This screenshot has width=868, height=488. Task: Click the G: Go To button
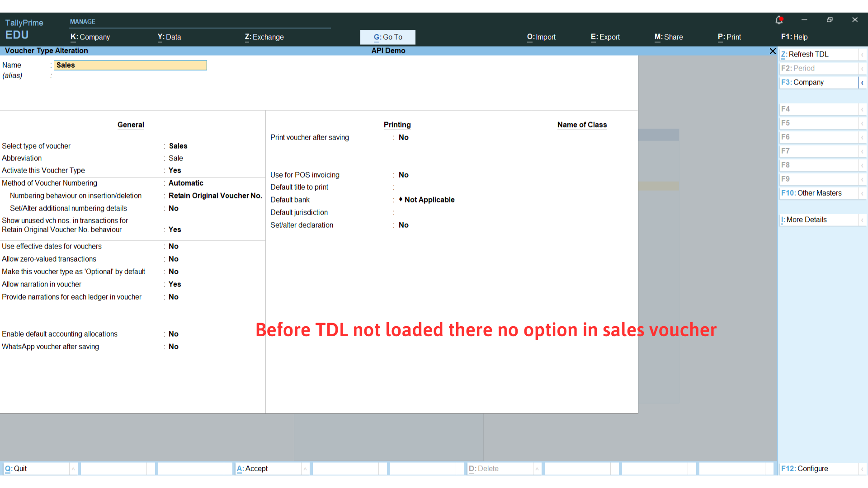(x=387, y=37)
